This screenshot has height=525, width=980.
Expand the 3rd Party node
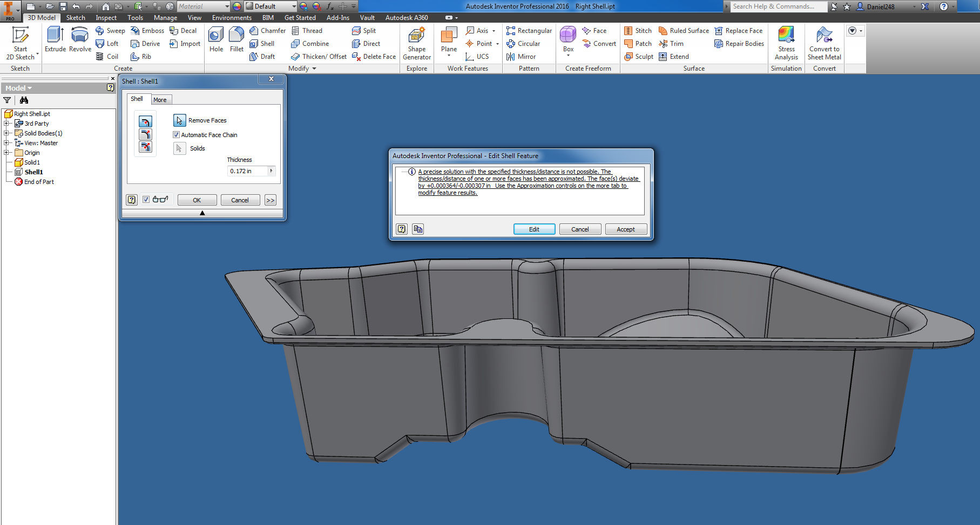pos(6,124)
